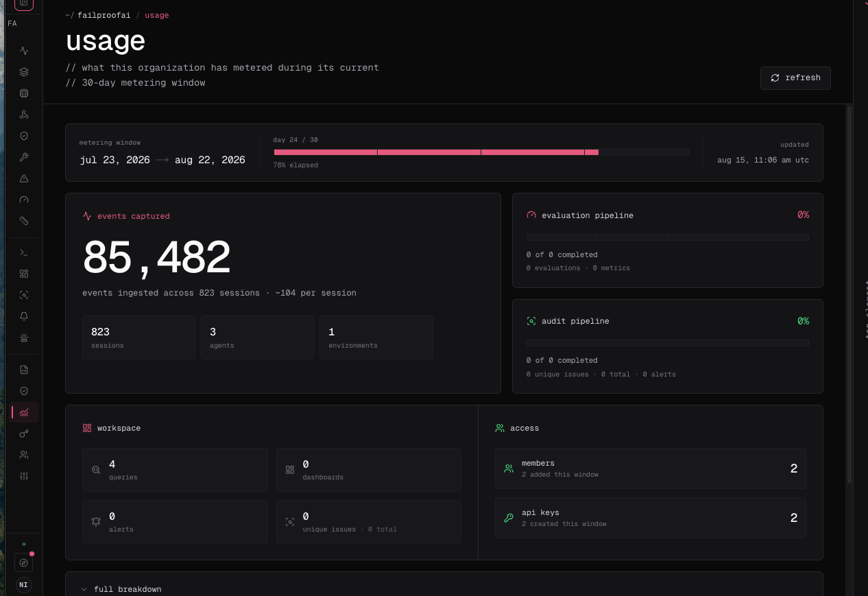Screen dimensions: 868x596
Task: Open the members access row
Action: 650,468
